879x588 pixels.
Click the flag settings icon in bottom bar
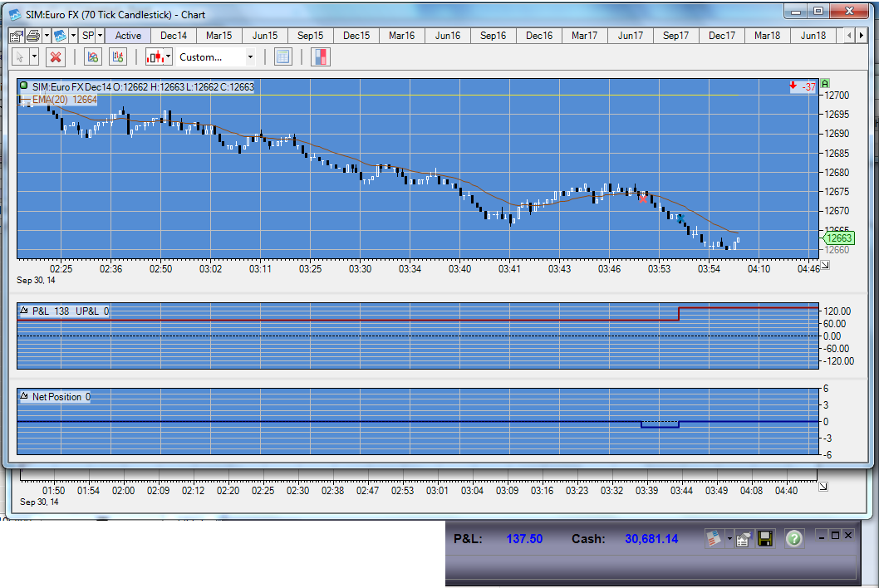pyautogui.click(x=744, y=539)
